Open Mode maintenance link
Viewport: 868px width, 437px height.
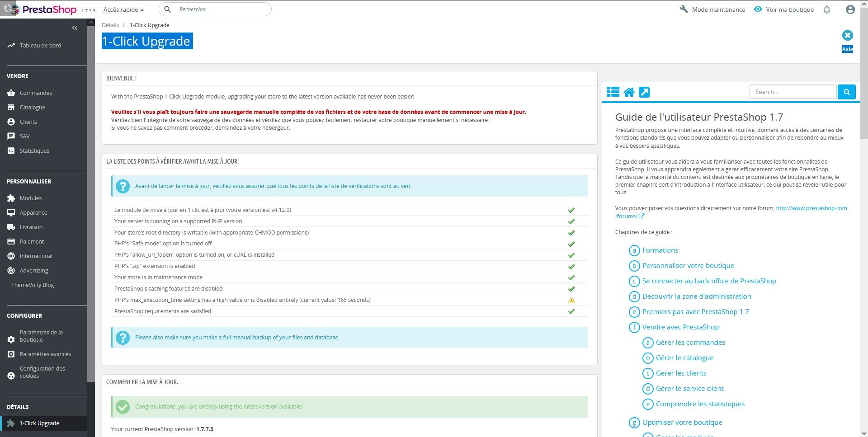(712, 9)
